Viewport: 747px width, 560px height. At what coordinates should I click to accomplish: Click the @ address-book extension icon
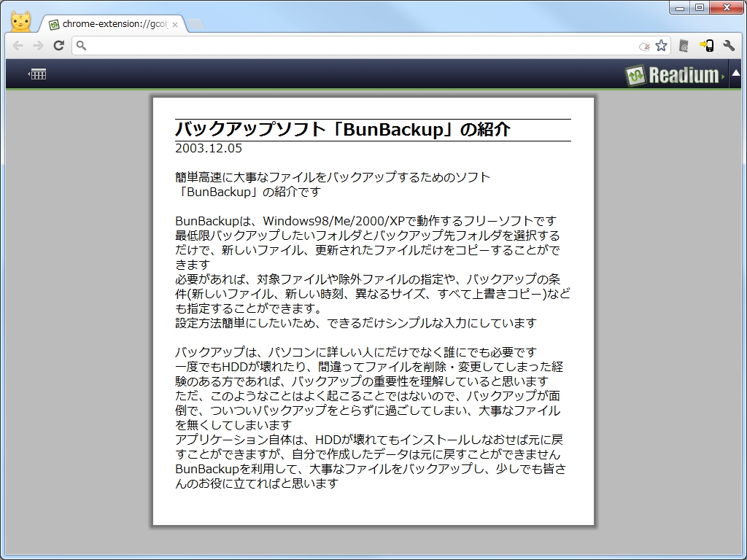(684, 45)
